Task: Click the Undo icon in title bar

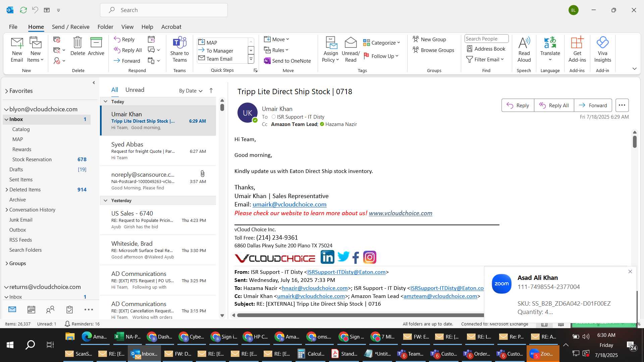Action: [x=35, y=10]
